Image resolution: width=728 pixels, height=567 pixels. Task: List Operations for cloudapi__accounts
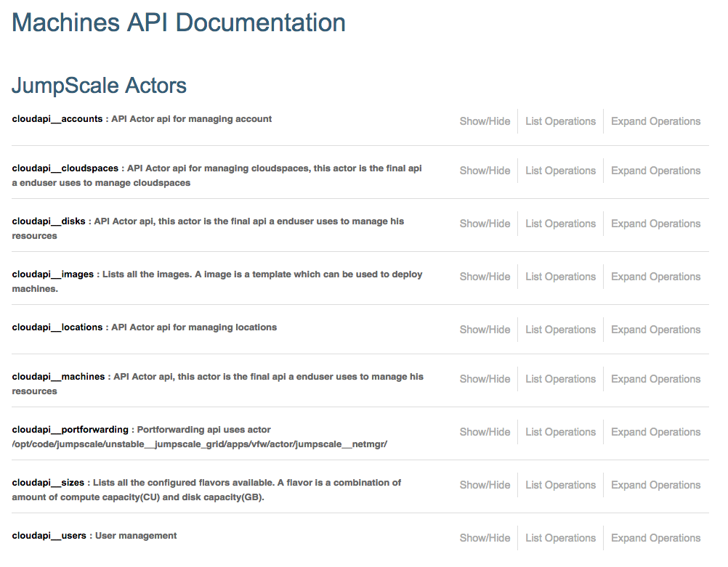point(560,121)
